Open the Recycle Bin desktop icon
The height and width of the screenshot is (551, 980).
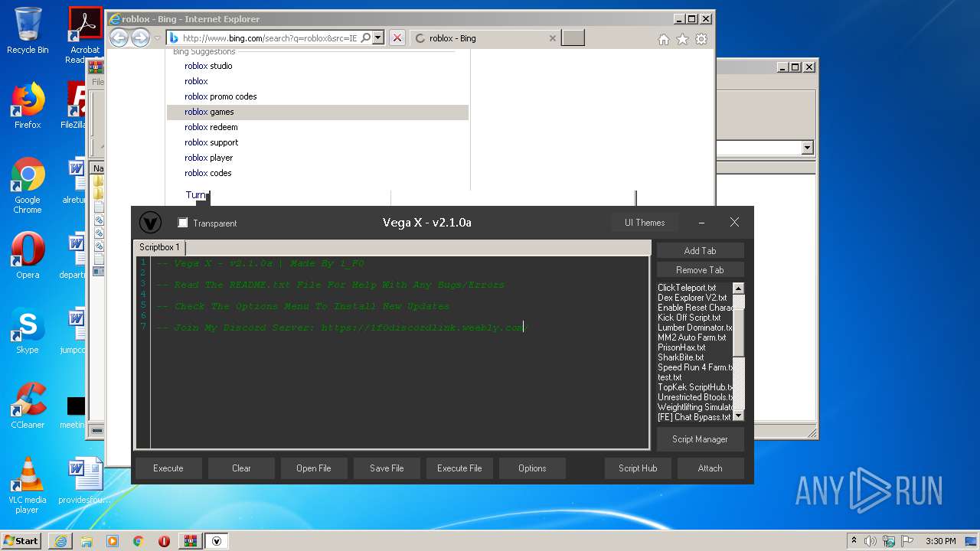[28, 31]
